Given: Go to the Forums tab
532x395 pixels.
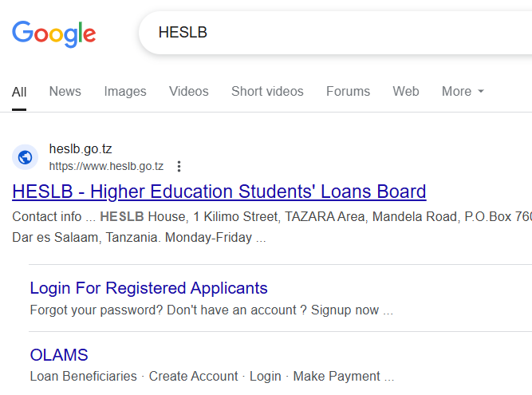Looking at the screenshot, I should point(348,91).
